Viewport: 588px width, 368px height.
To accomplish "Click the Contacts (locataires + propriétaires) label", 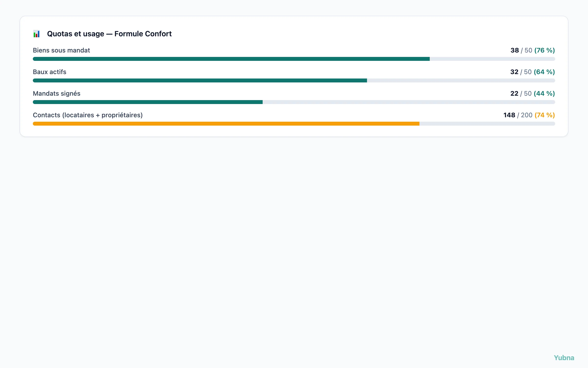I will coord(88,115).
